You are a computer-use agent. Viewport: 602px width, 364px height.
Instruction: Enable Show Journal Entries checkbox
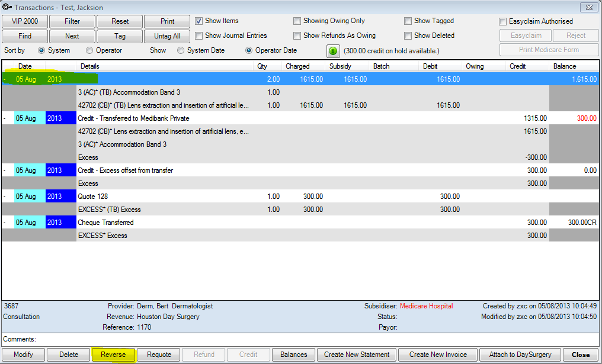[x=198, y=36]
